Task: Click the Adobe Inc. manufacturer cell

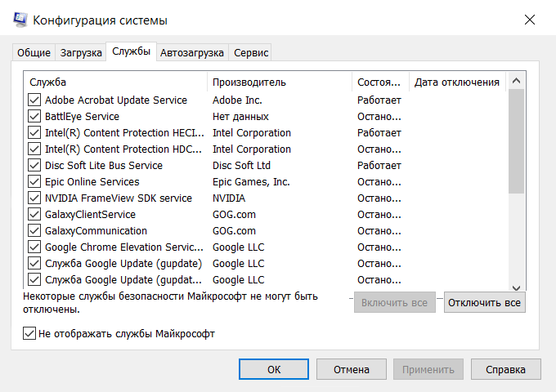Action: (237, 100)
